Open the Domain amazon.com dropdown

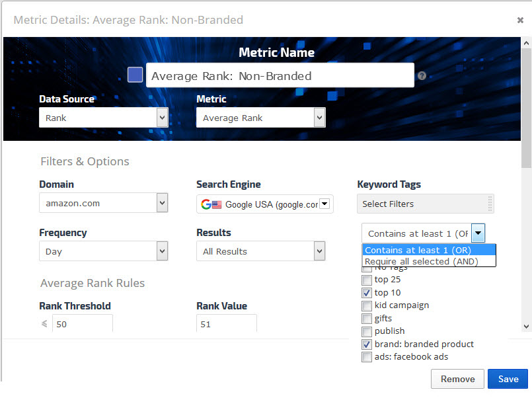pyautogui.click(x=103, y=203)
